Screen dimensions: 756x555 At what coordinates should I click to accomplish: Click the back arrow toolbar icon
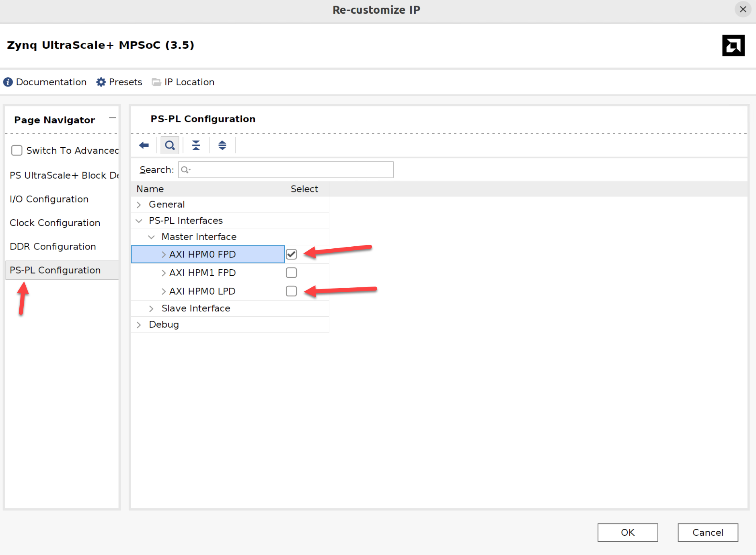click(144, 145)
